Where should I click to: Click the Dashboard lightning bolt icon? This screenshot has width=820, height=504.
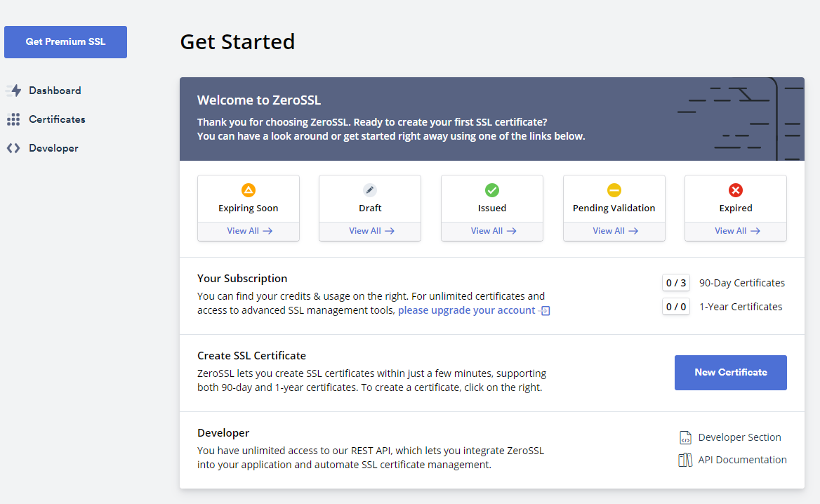pos(14,91)
